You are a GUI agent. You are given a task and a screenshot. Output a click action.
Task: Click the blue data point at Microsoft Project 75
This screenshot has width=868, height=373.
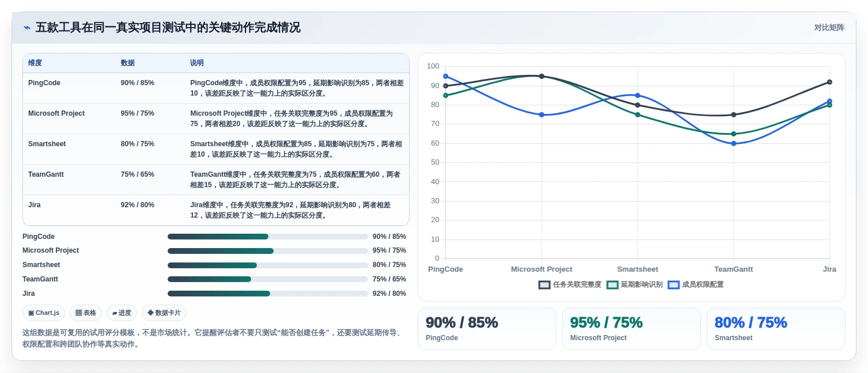click(x=541, y=115)
